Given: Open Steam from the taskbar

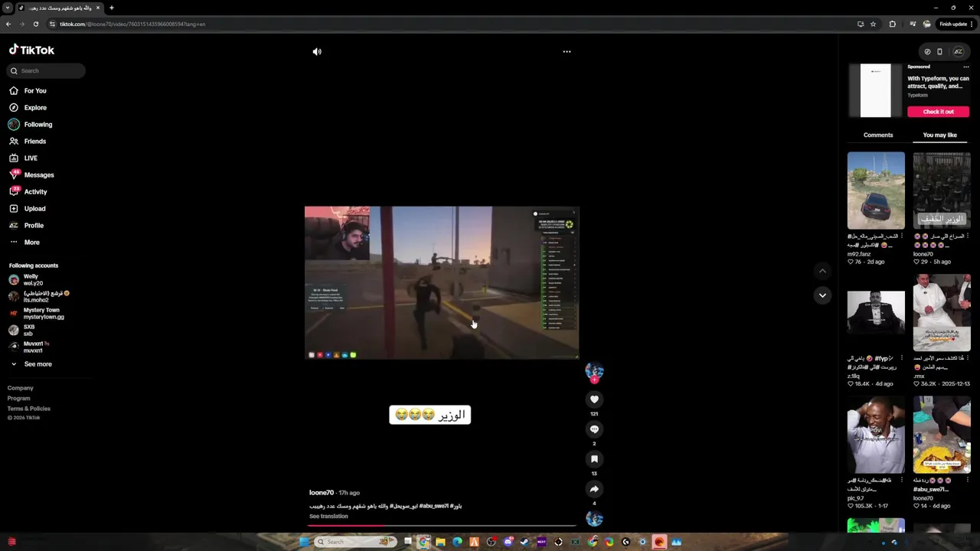Looking at the screenshot, I should pos(524,542).
